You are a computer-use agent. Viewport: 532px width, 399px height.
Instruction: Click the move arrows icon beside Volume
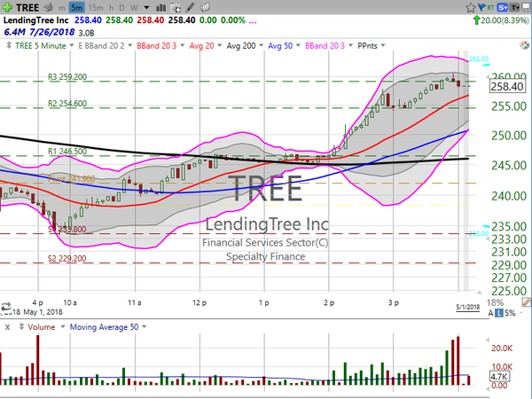[x=21, y=327]
